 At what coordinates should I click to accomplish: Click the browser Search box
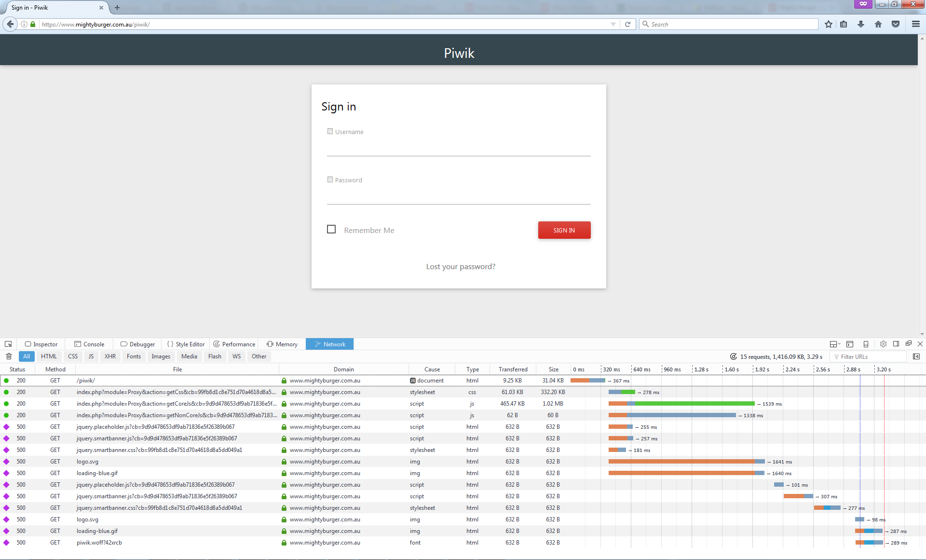(729, 24)
